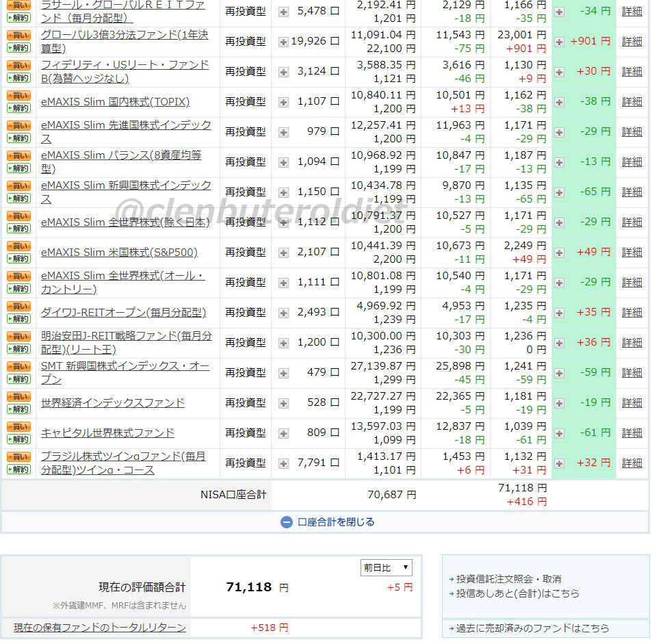
Task: Open 詳細 for グローバル3倍3分法ファンド row
Action: coord(632,42)
